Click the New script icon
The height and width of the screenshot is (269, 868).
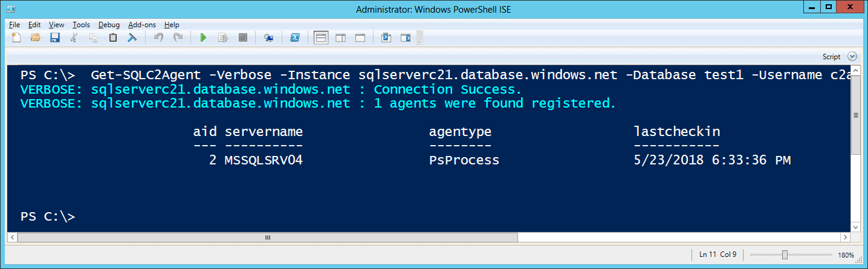(16, 38)
